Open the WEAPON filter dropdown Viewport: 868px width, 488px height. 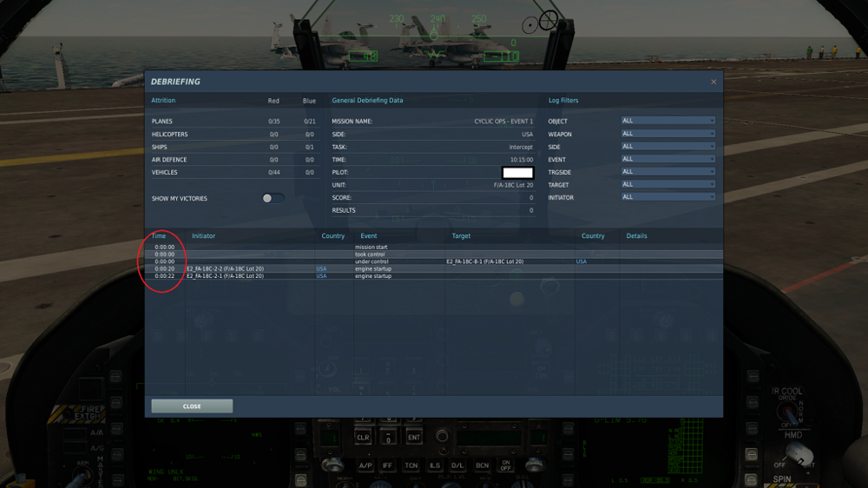[667, 134]
